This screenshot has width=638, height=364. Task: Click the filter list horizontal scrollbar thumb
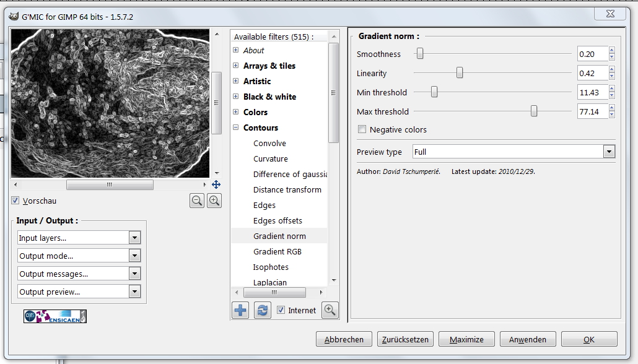274,292
